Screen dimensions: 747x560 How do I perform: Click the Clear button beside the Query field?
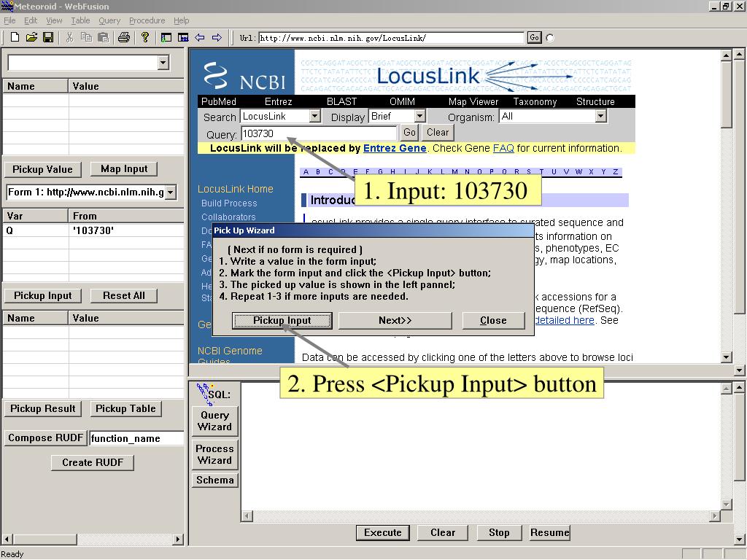(x=438, y=133)
